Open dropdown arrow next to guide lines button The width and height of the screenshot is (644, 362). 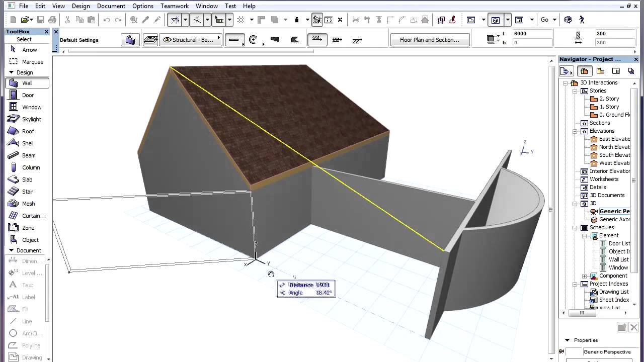coord(185,20)
